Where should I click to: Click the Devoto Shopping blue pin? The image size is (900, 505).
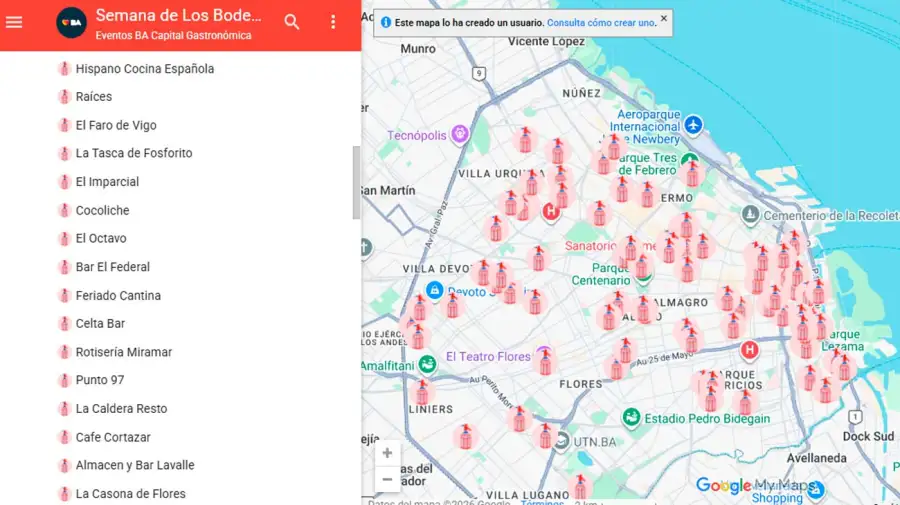click(x=435, y=290)
